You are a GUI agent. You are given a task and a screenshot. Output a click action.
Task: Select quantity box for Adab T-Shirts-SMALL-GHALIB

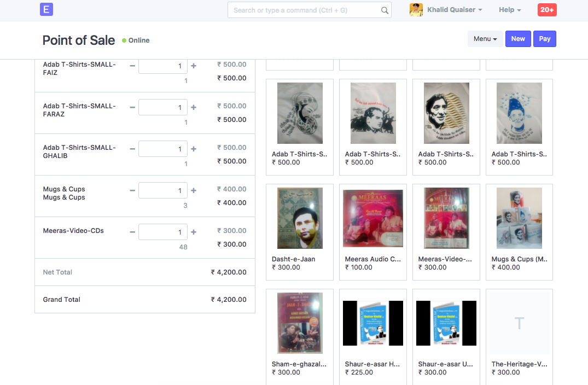163,149
